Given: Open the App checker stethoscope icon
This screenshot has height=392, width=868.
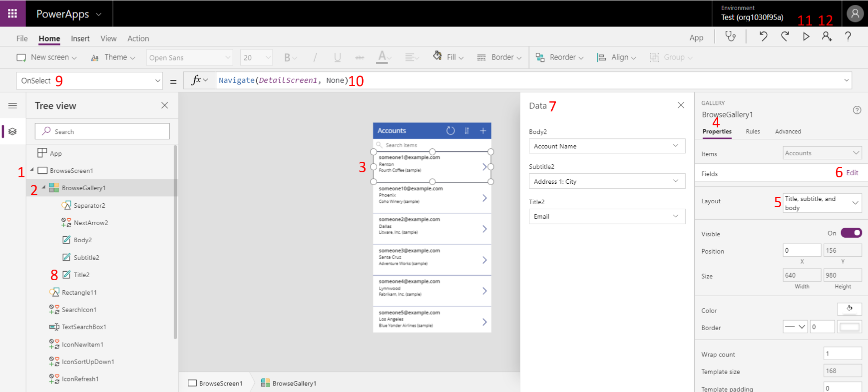Looking at the screenshot, I should [730, 36].
